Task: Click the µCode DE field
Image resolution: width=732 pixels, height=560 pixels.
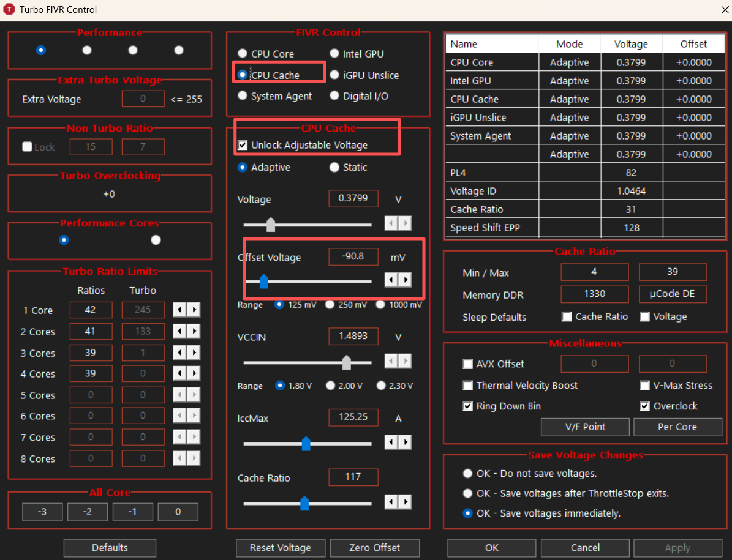Action: (x=672, y=294)
